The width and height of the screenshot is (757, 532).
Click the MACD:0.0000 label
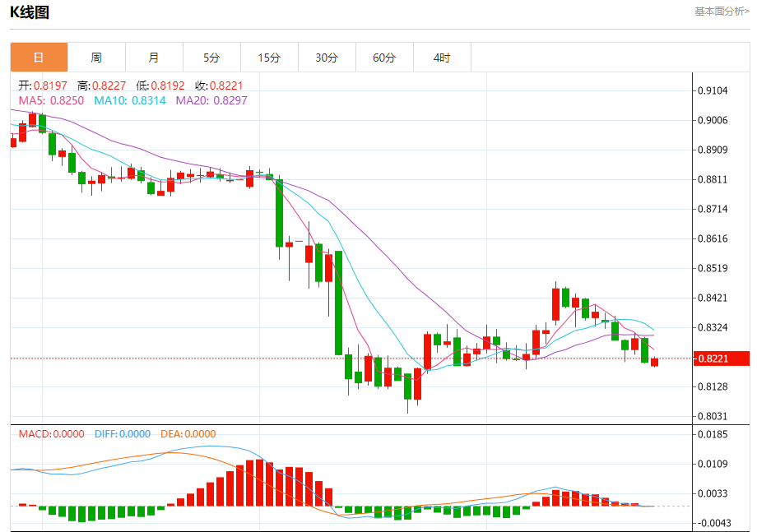[51, 433]
